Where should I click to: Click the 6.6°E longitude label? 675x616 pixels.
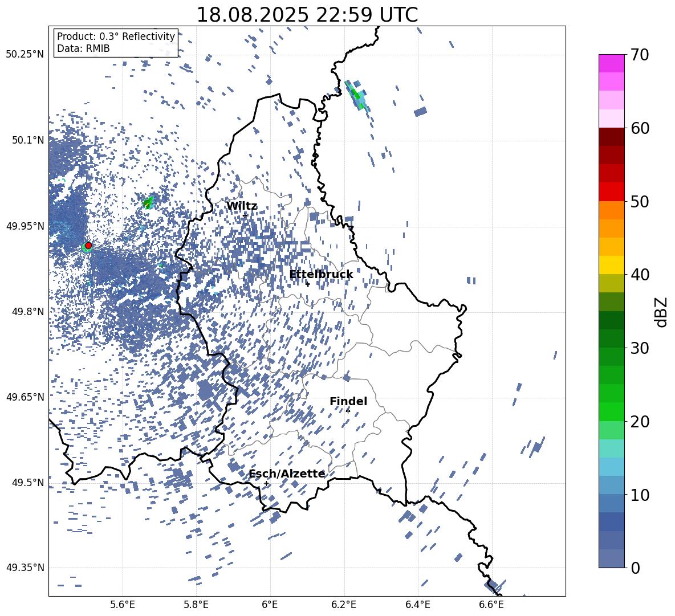491,605
